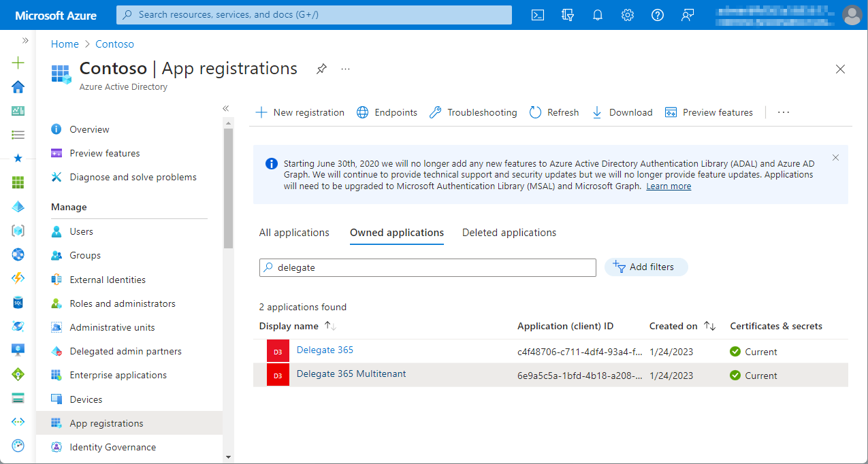868x464 pixels.
Task: Dismiss the ADAL info banner
Action: [x=835, y=158]
